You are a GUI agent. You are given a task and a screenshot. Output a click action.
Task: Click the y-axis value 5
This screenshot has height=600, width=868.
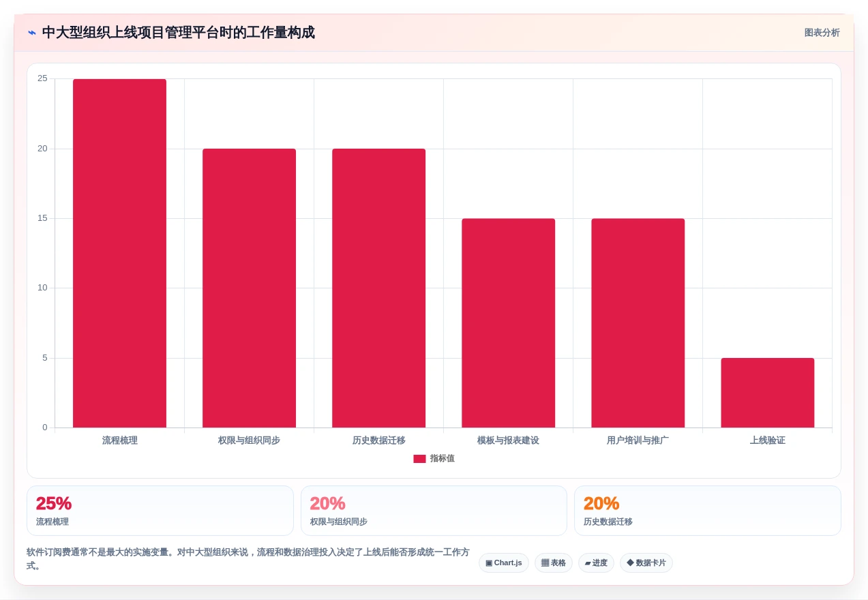(45, 358)
